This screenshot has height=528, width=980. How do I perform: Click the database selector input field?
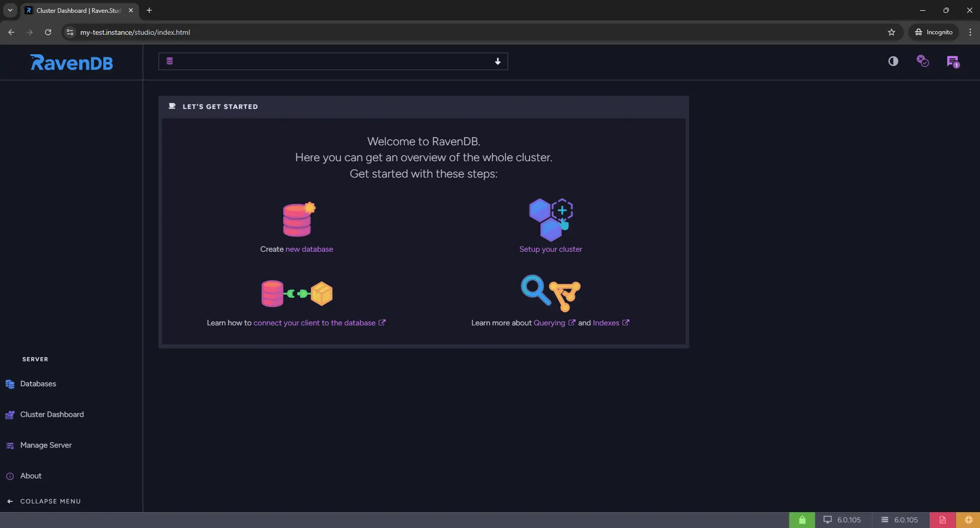[x=333, y=61]
